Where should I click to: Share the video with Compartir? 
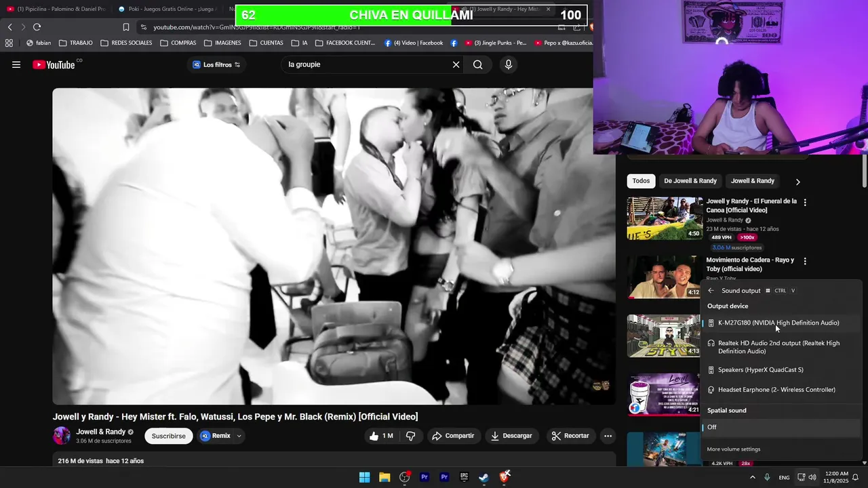click(x=453, y=436)
